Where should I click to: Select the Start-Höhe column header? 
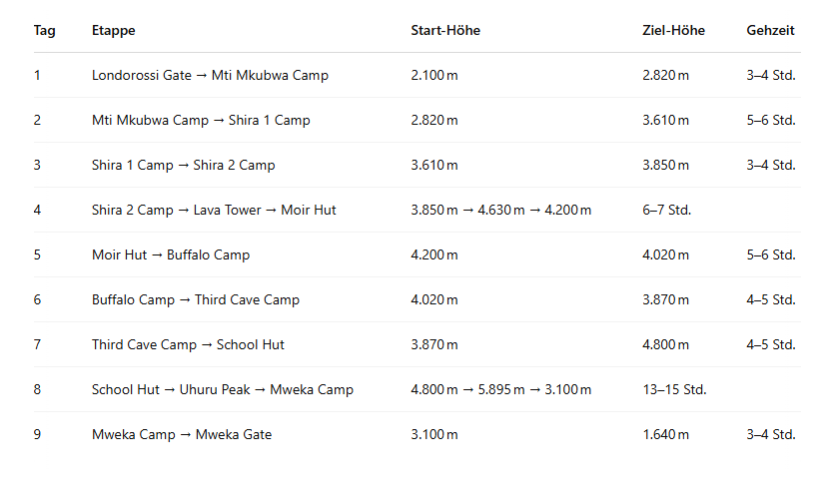click(x=445, y=31)
